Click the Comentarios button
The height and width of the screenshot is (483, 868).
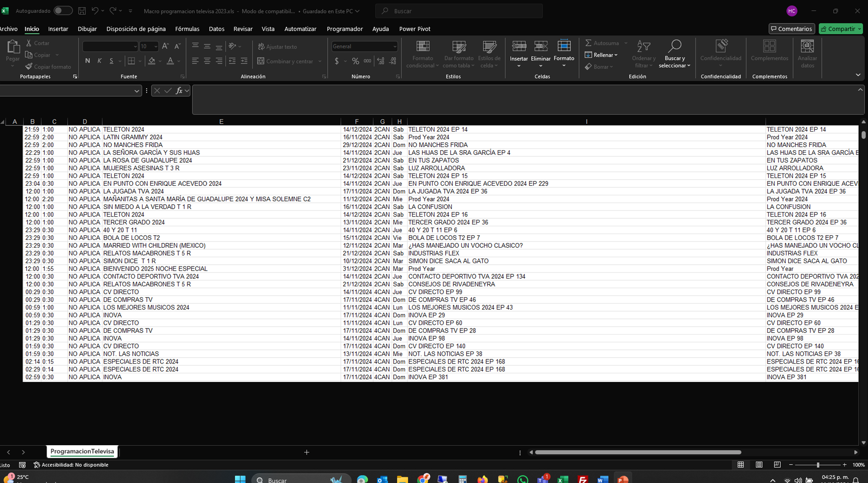click(792, 29)
